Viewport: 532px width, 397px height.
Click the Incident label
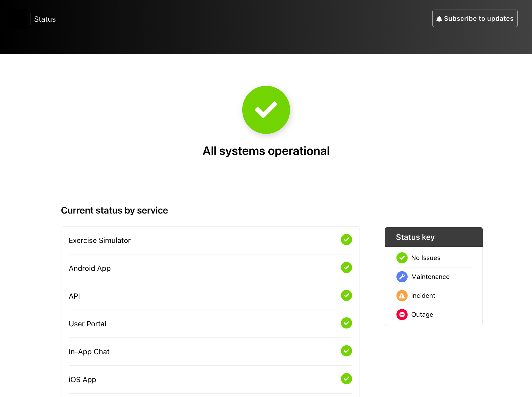423,296
